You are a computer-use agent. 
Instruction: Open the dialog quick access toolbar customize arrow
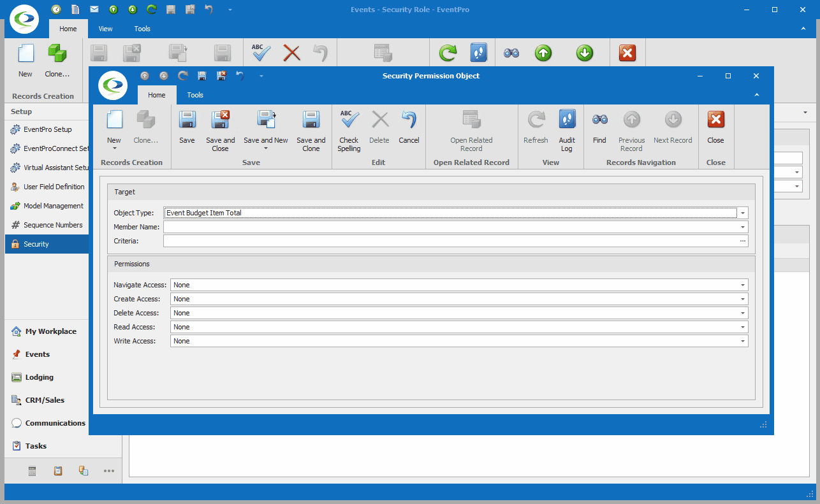(x=261, y=76)
